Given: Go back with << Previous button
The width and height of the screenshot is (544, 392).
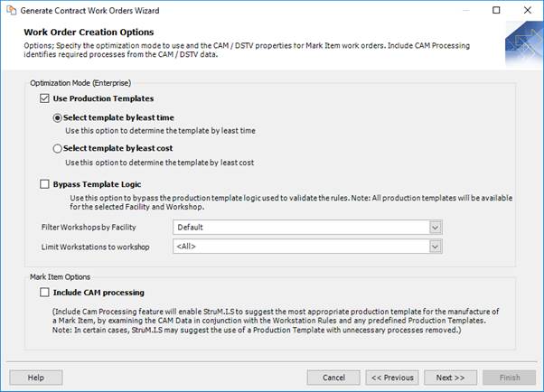Looking at the screenshot, I should click(393, 378).
